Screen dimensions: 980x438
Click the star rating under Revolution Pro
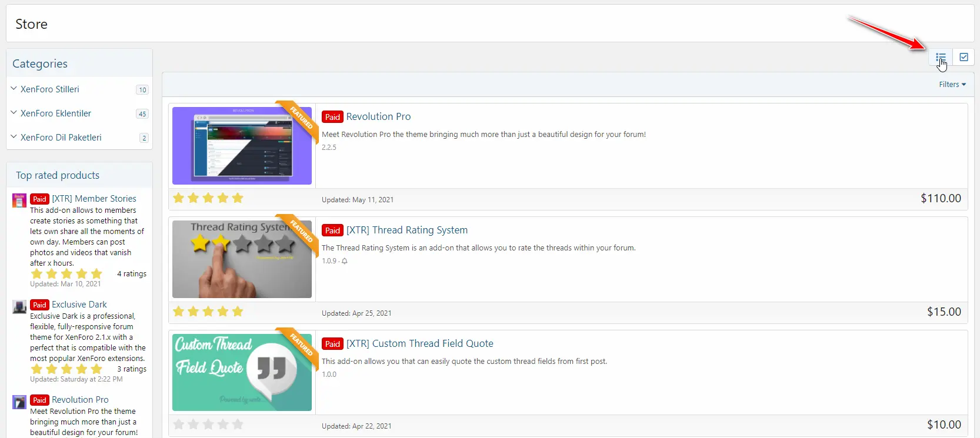pyautogui.click(x=208, y=198)
